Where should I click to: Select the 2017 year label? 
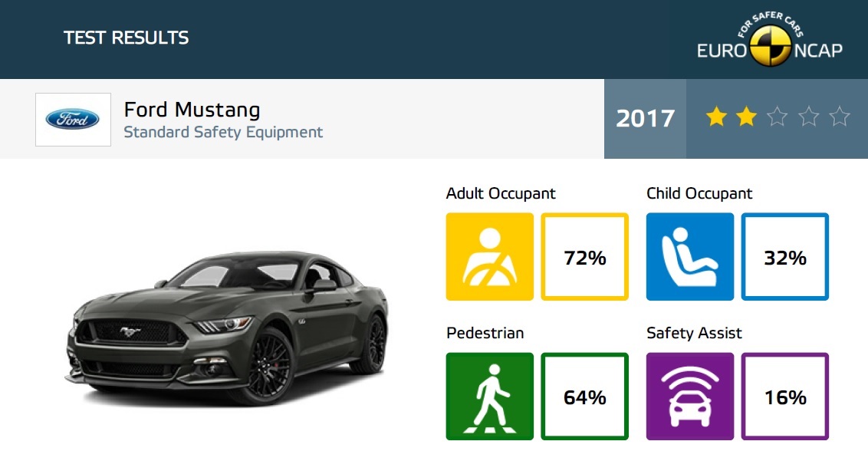tap(645, 118)
